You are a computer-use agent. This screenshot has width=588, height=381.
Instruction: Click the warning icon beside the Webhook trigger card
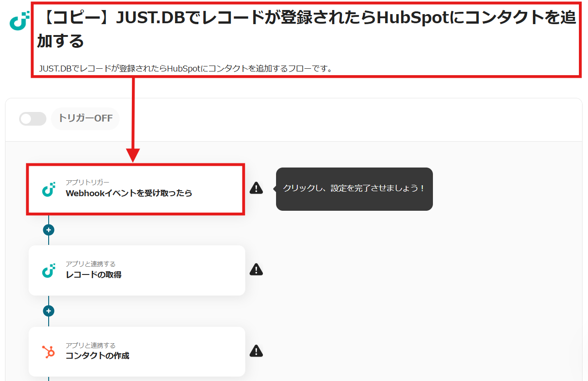click(x=256, y=188)
